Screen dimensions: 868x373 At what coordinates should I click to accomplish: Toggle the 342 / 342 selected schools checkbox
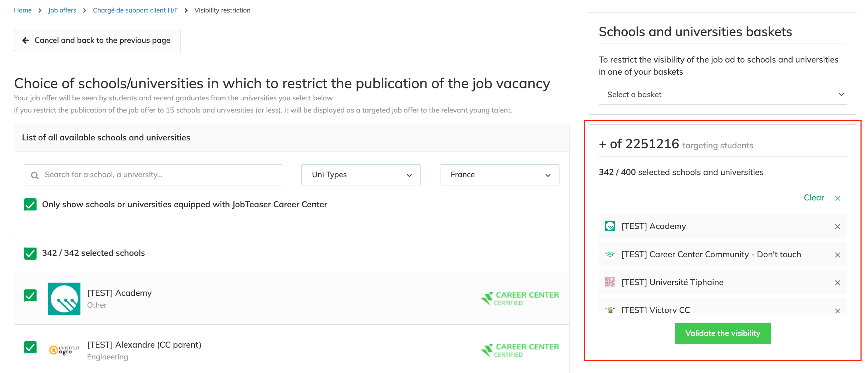coord(30,253)
